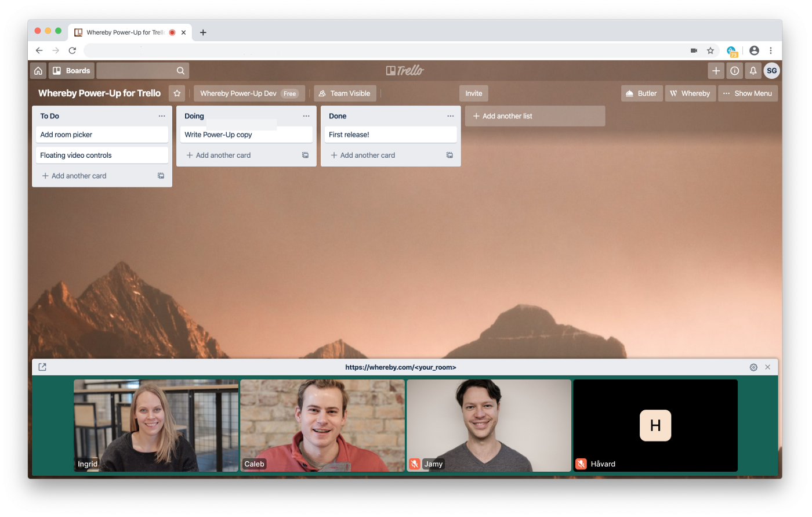Open Doing list actions menu
Image resolution: width=812 pixels, height=517 pixels.
[306, 116]
